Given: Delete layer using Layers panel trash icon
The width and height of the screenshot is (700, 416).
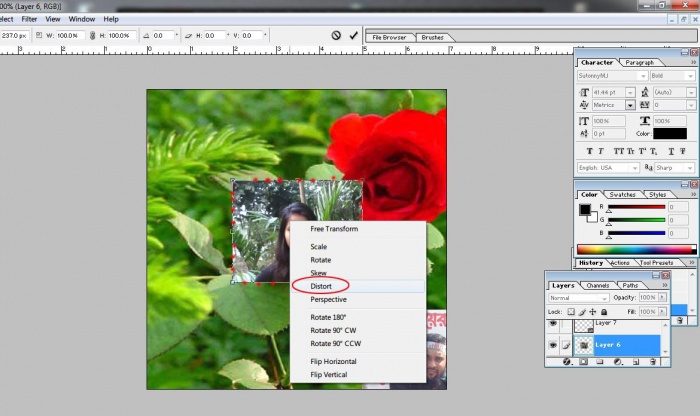Looking at the screenshot, I should tap(655, 361).
